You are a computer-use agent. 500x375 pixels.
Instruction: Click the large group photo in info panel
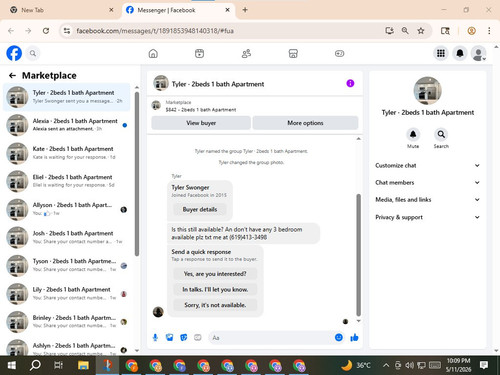[x=427, y=91]
